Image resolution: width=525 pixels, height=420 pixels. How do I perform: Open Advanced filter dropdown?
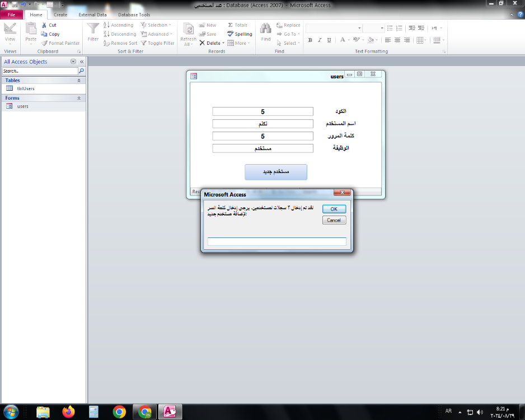click(x=157, y=34)
